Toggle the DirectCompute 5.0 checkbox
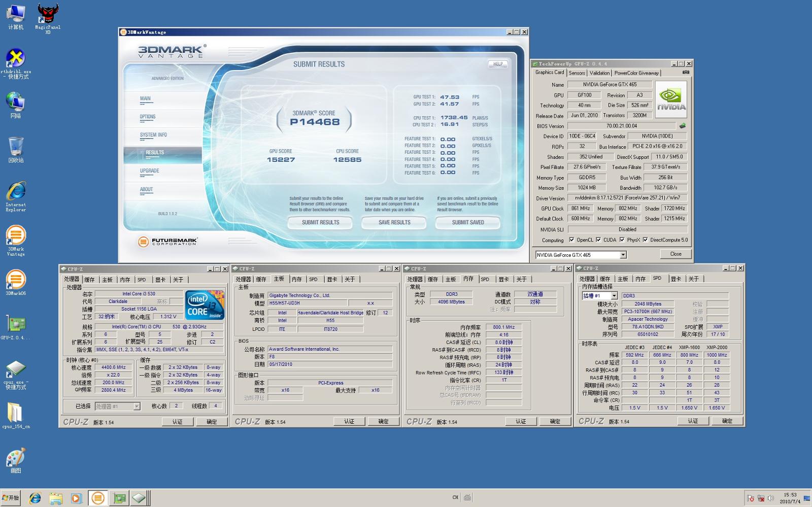 pyautogui.click(x=646, y=240)
